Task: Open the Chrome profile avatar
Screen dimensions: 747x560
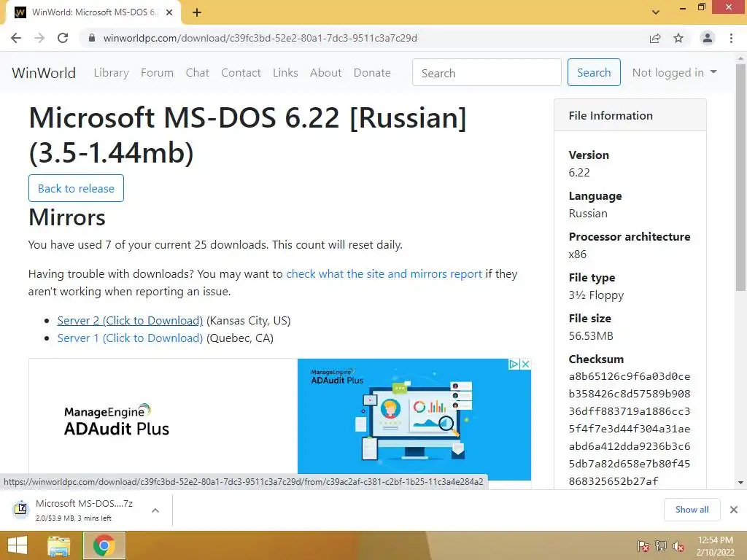Action: [708, 38]
